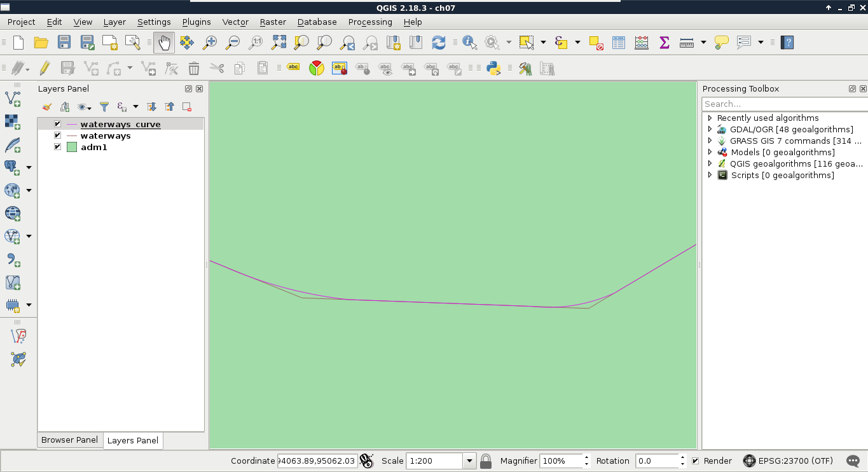Screen dimensions: 868x472
Task: Click the Save Project icon
Action: 64,43
